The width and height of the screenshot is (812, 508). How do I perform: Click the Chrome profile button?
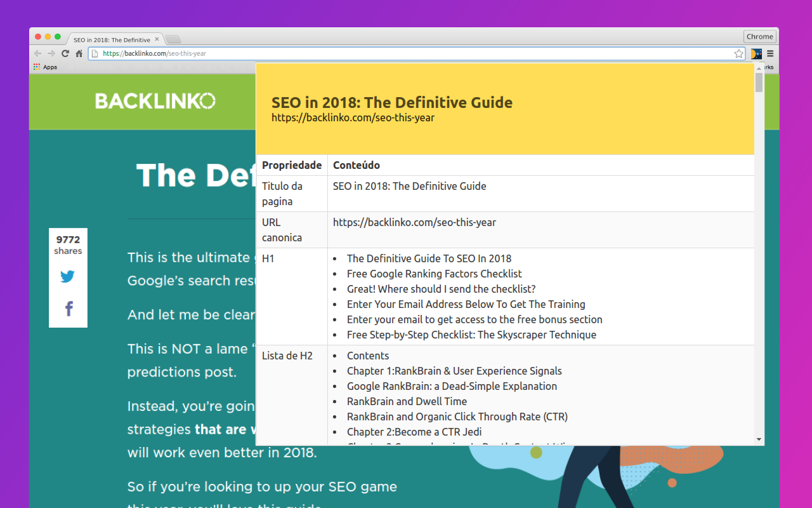(759, 36)
